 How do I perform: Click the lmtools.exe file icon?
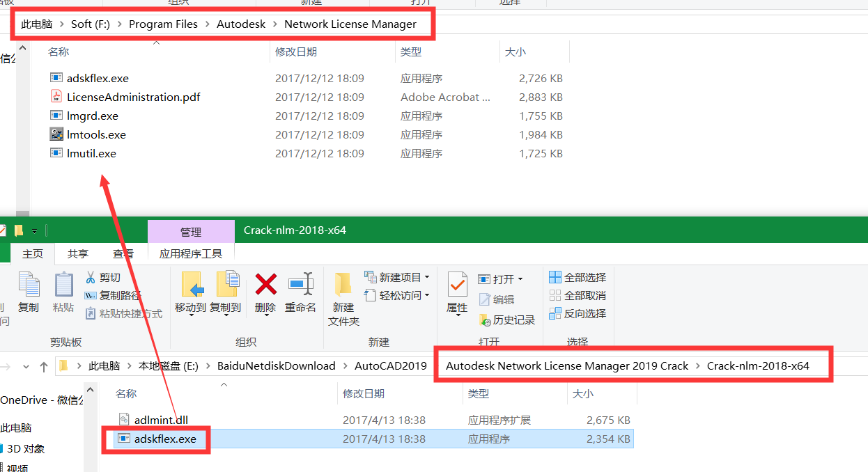(56, 134)
